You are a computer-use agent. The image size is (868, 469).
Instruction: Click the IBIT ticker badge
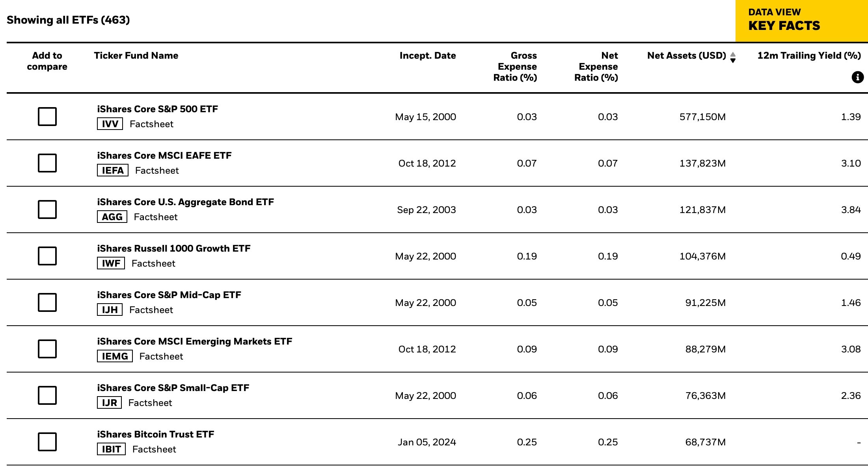(111, 449)
